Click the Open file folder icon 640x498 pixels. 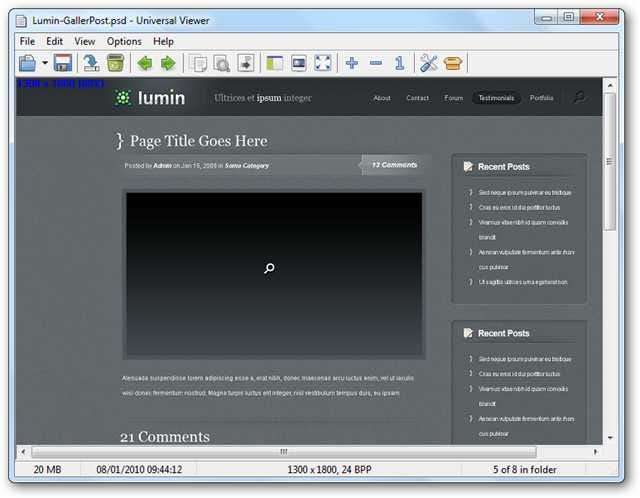point(27,63)
